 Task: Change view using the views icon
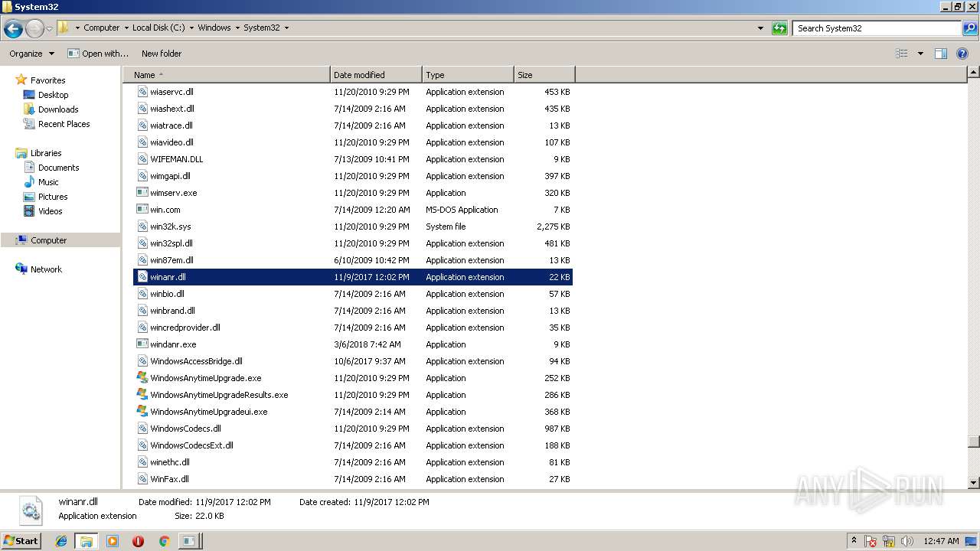tap(902, 54)
